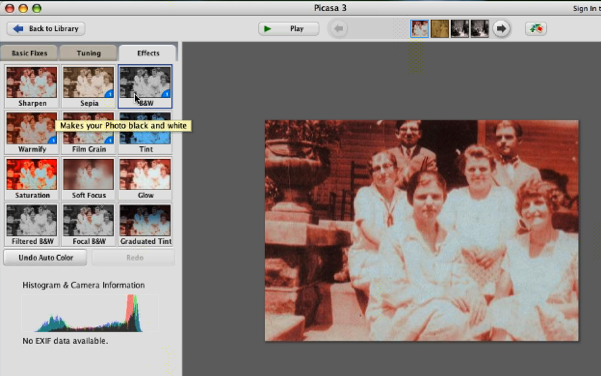Apply the Sharpen effect

pyautogui.click(x=32, y=87)
